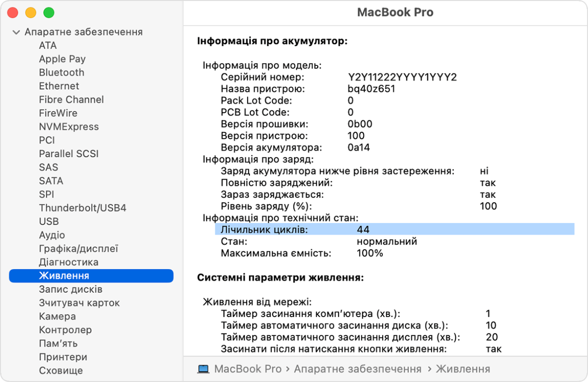Select the Інформація про модель subheading
The image size is (588, 382).
(262, 65)
